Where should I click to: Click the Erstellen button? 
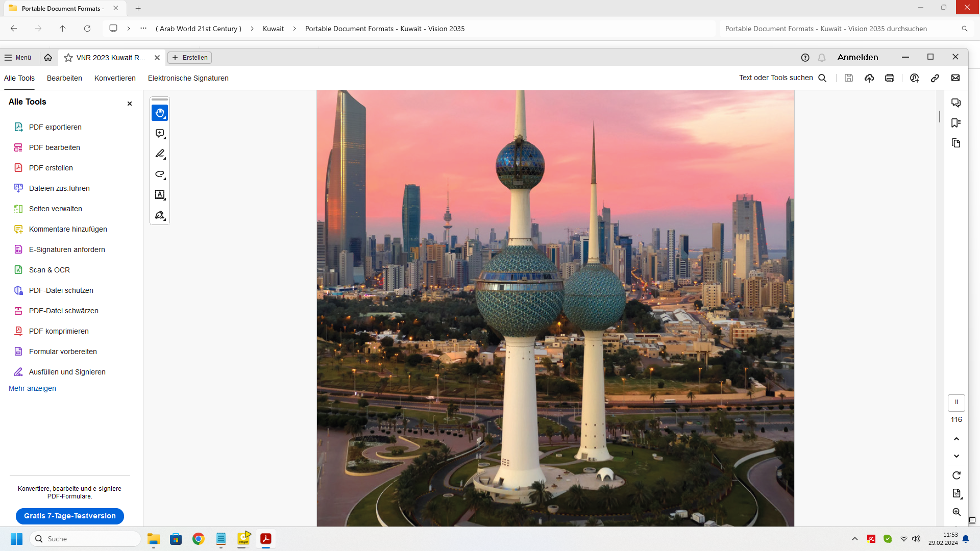190,58
